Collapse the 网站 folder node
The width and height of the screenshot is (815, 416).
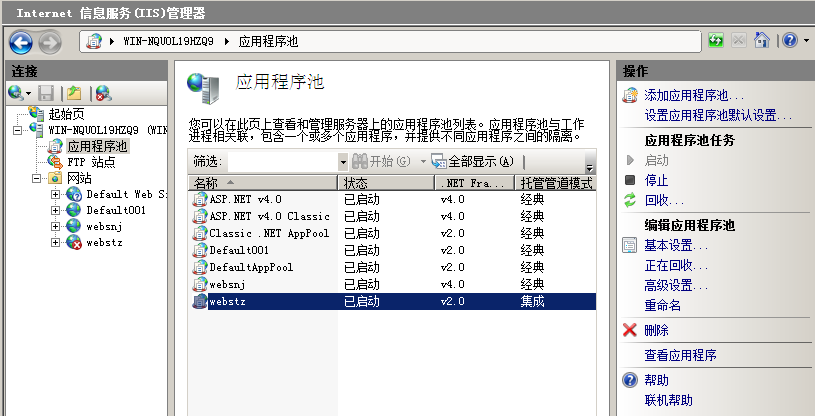36,178
